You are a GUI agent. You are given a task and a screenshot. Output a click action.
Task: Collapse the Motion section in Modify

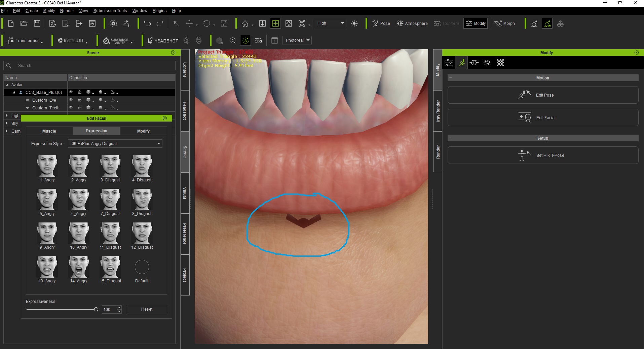[x=451, y=78]
